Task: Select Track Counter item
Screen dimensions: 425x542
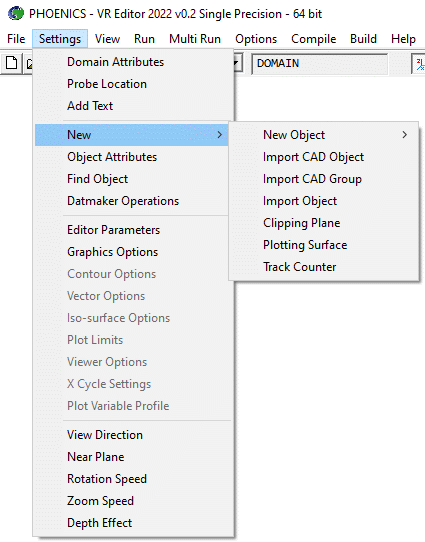Action: (x=299, y=267)
